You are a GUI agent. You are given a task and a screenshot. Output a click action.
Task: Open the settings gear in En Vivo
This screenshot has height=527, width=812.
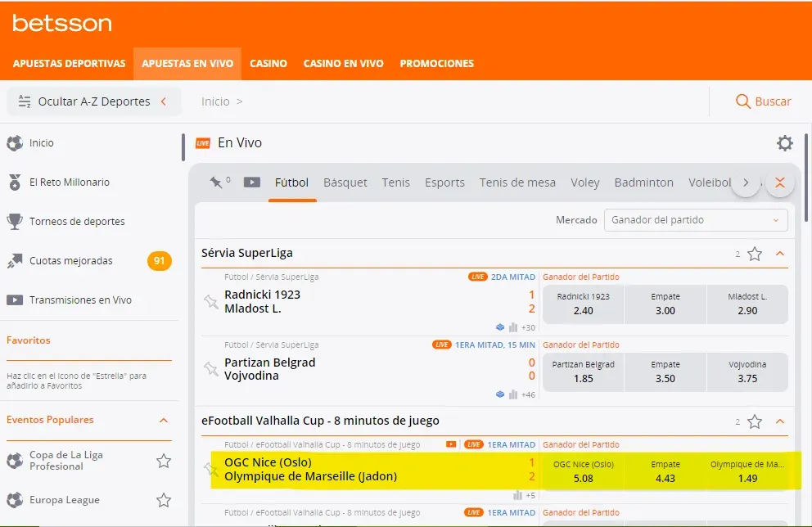(784, 144)
